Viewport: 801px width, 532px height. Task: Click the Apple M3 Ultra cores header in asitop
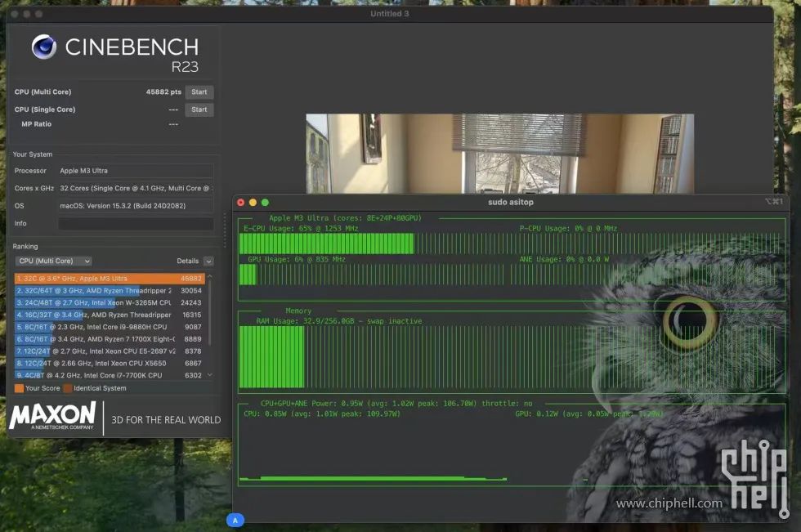(345, 218)
